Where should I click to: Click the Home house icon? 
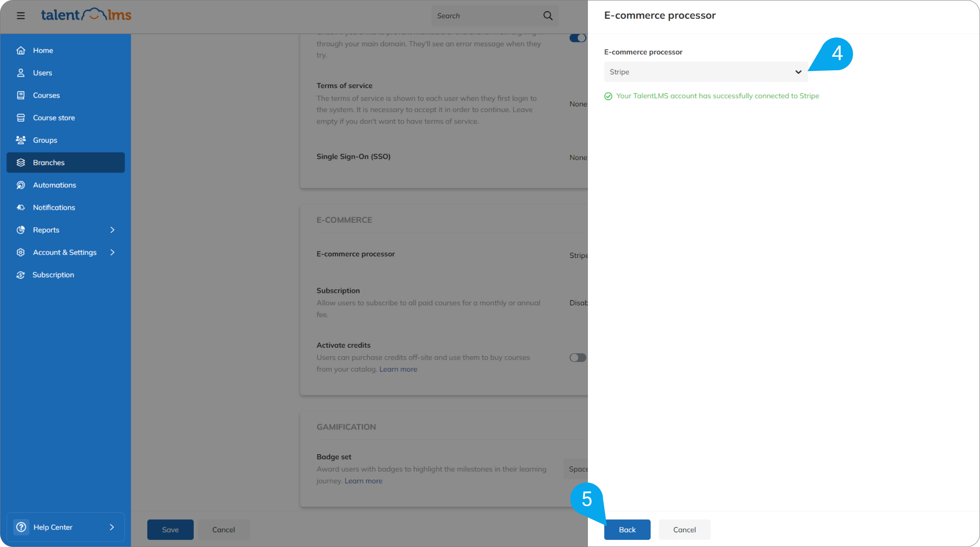(21, 50)
